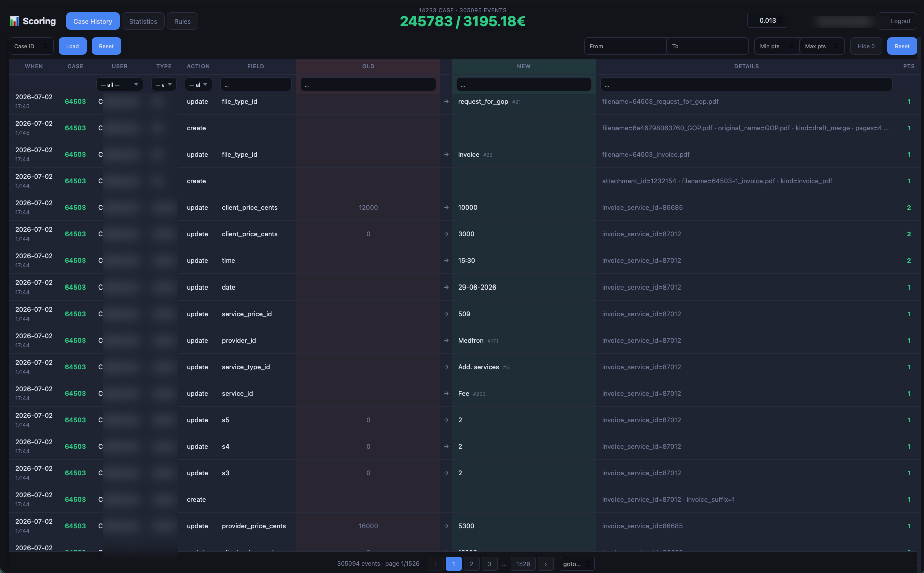The height and width of the screenshot is (573, 924).
Task: Click the 0.013 rate value field
Action: click(767, 20)
